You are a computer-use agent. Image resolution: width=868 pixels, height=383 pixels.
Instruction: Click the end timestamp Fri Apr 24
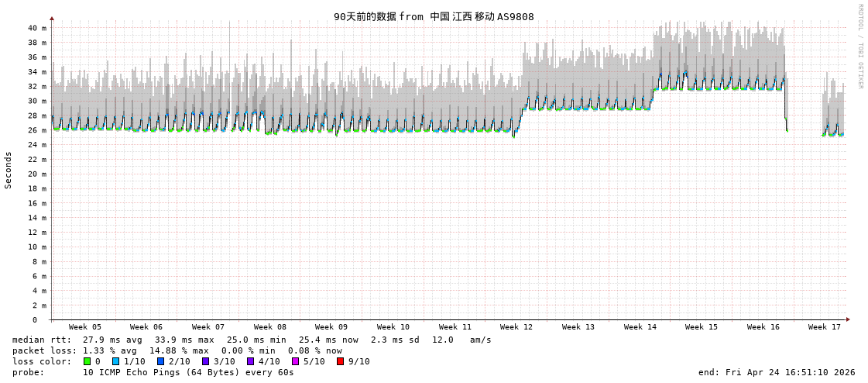click(x=777, y=372)
